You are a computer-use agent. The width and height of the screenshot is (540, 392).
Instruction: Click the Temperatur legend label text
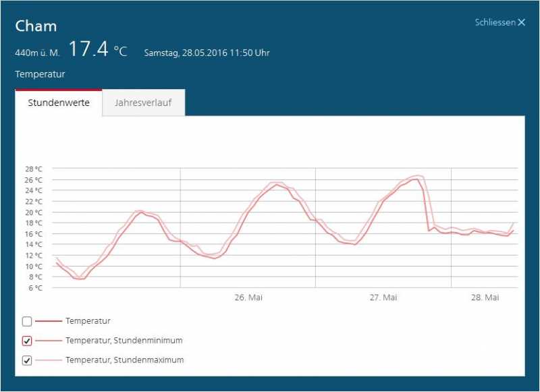pyautogui.click(x=88, y=321)
